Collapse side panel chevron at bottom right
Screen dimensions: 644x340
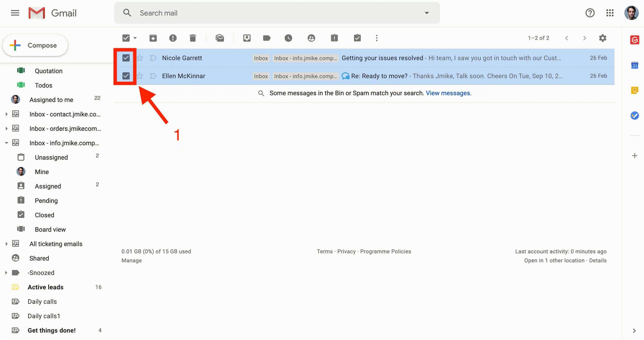tap(634, 331)
